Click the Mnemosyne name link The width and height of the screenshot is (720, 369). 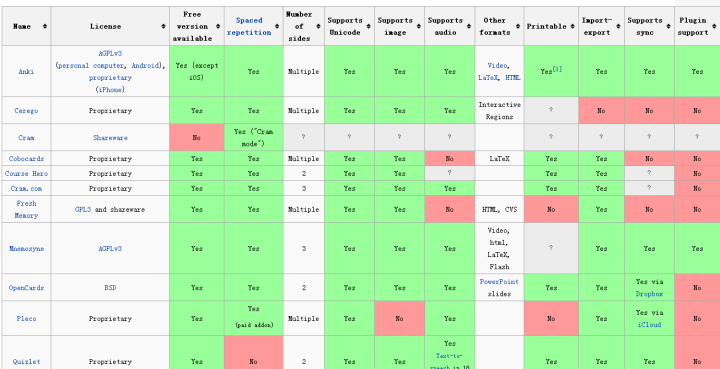coord(26,249)
